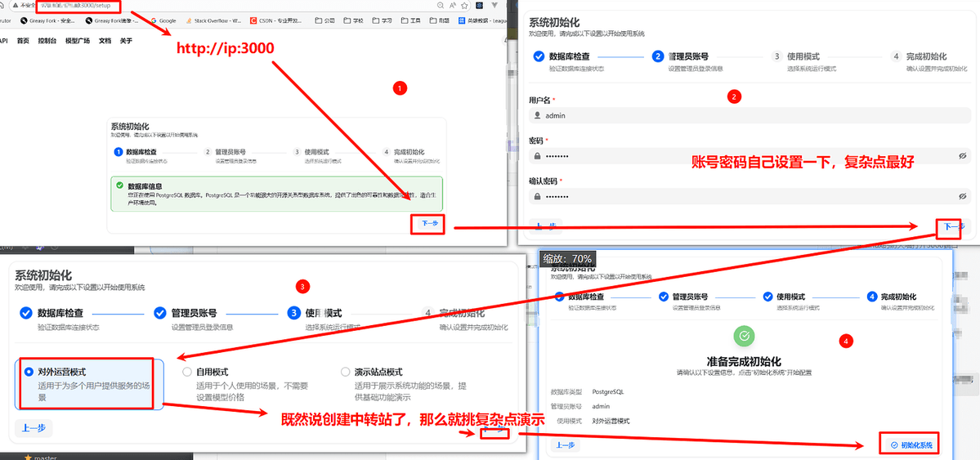
Task: Click the 初始化系统 button
Action: click(x=911, y=445)
